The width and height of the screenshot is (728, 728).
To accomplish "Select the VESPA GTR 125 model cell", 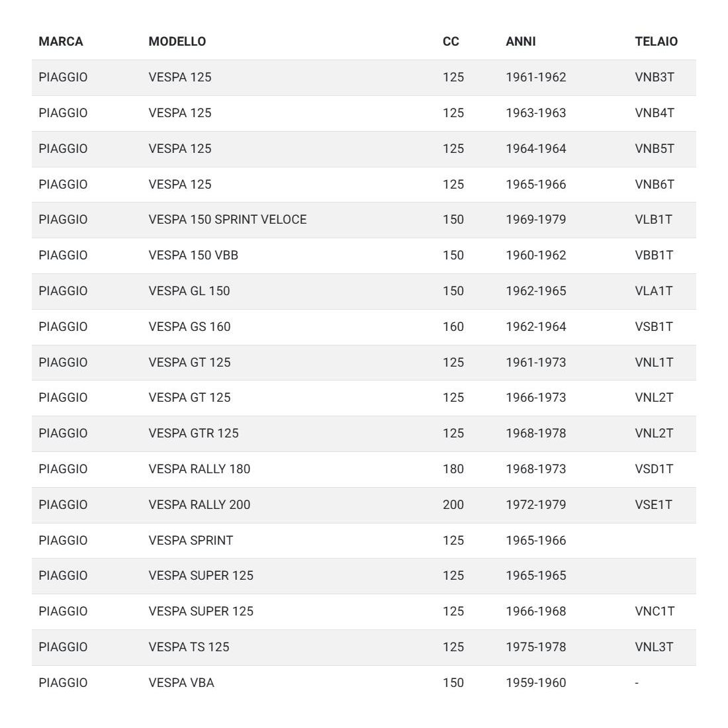I will [x=193, y=433].
